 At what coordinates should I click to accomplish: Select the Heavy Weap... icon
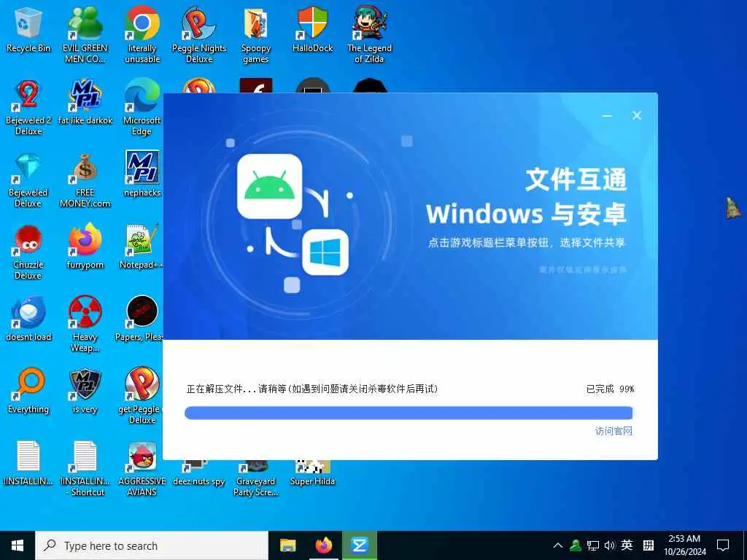[85, 324]
